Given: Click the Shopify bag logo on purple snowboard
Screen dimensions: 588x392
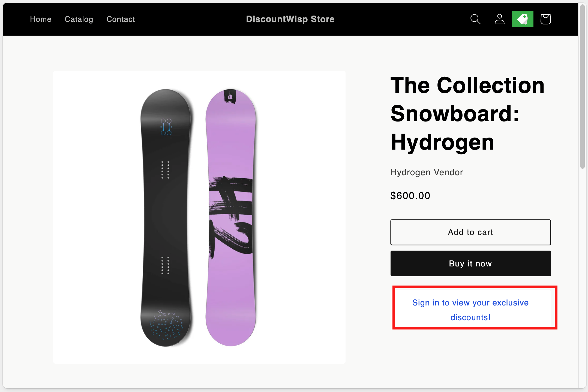Looking at the screenshot, I should coord(230,97).
